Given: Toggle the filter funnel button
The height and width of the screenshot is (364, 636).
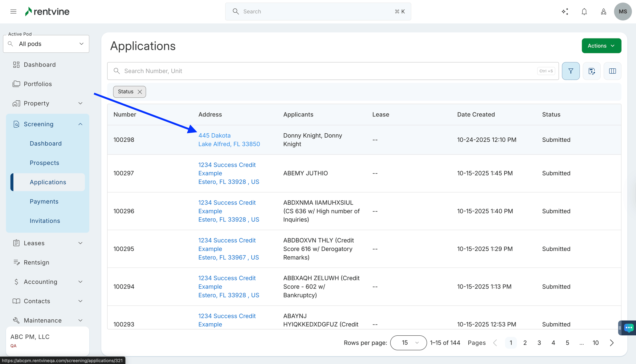Looking at the screenshot, I should click(x=571, y=71).
